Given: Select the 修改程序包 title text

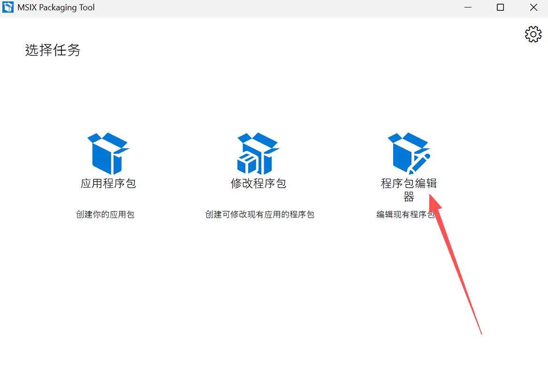Looking at the screenshot, I should 259,183.
